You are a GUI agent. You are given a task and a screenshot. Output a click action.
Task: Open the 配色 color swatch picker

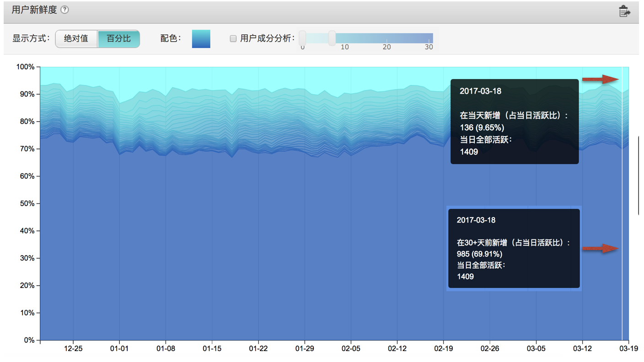coord(201,39)
